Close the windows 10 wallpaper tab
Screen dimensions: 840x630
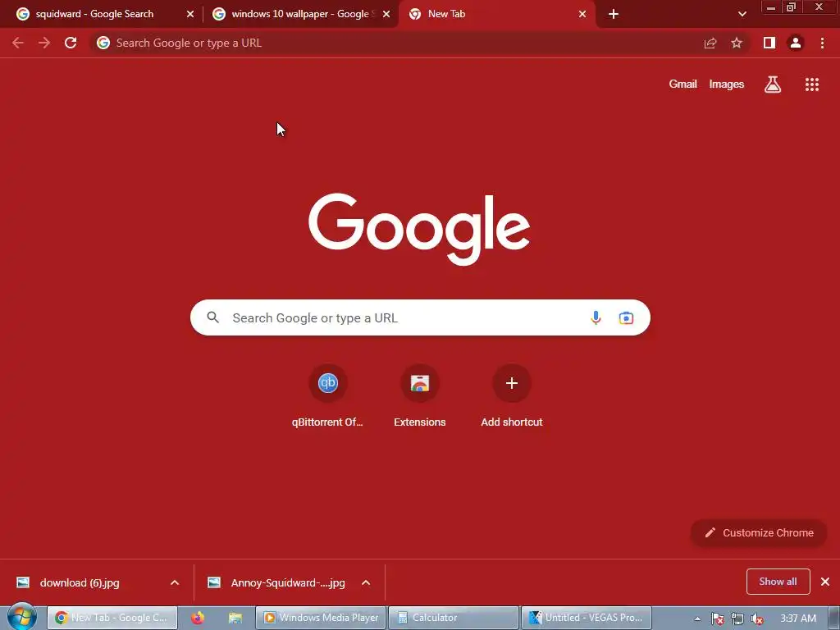(x=386, y=15)
